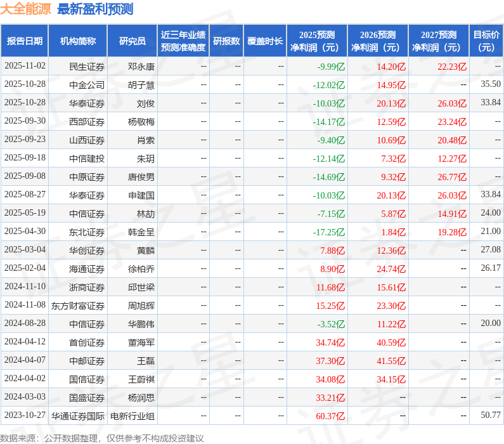Select the 覆盖时长 column header
The height and width of the screenshot is (444, 504).
point(265,41)
